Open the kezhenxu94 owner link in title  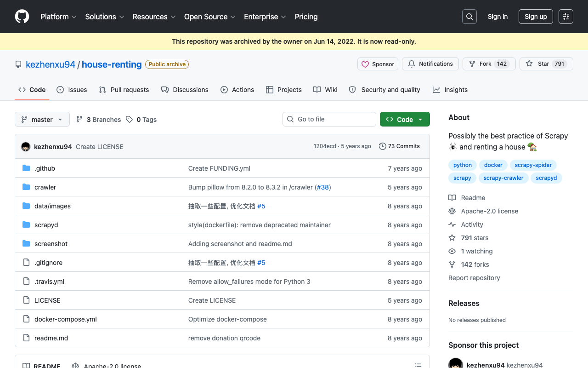click(x=51, y=64)
